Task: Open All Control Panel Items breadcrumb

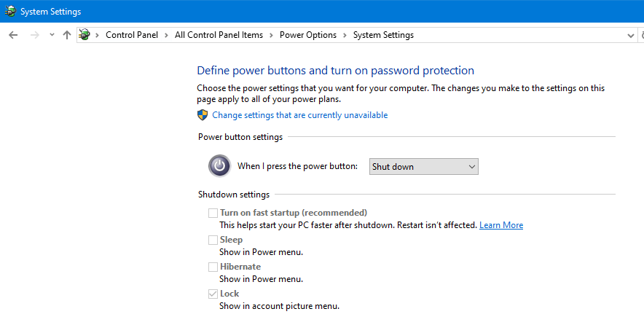Action: point(219,35)
